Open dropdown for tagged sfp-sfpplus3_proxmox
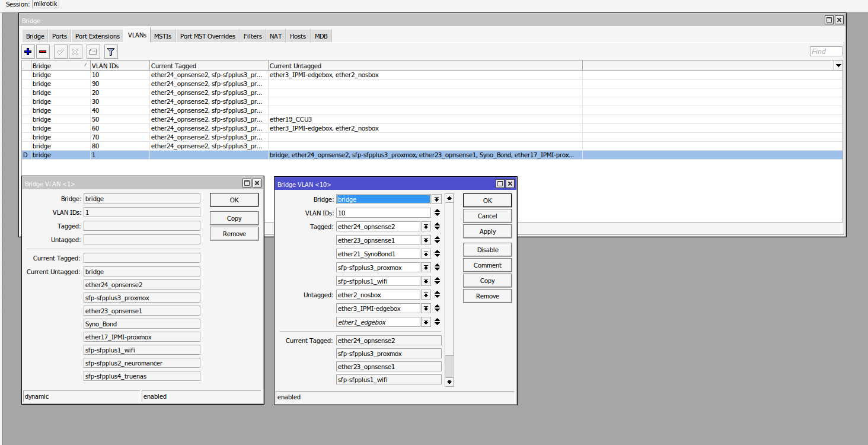 click(426, 268)
